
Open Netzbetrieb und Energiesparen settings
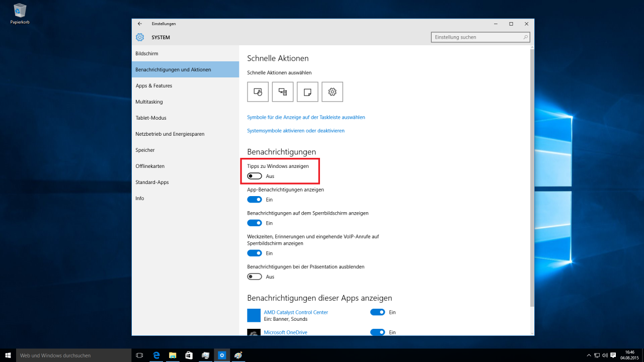[x=185, y=134]
